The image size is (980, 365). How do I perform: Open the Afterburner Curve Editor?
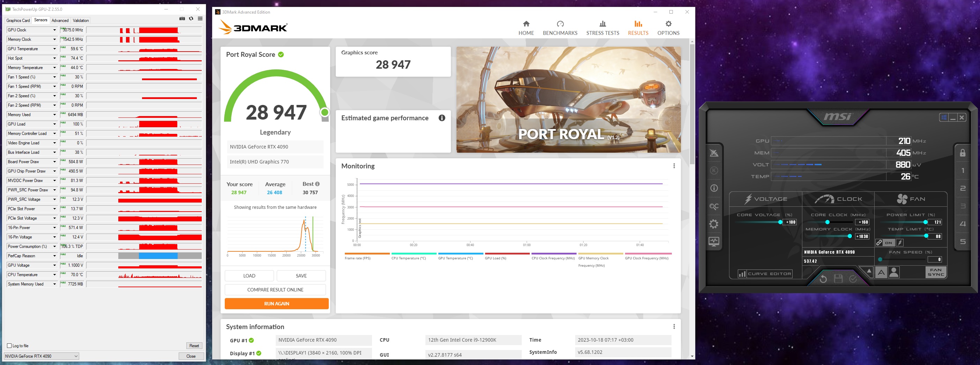tap(765, 274)
